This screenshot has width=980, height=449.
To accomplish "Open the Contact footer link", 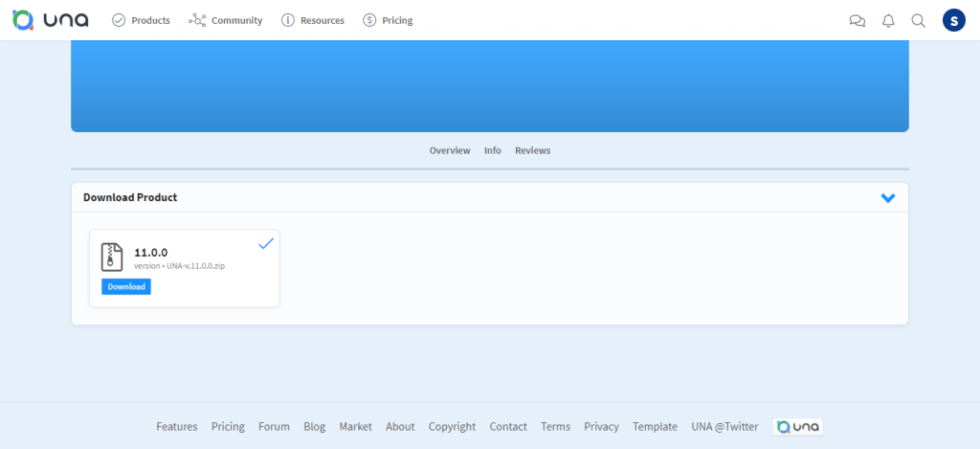I will (508, 426).
